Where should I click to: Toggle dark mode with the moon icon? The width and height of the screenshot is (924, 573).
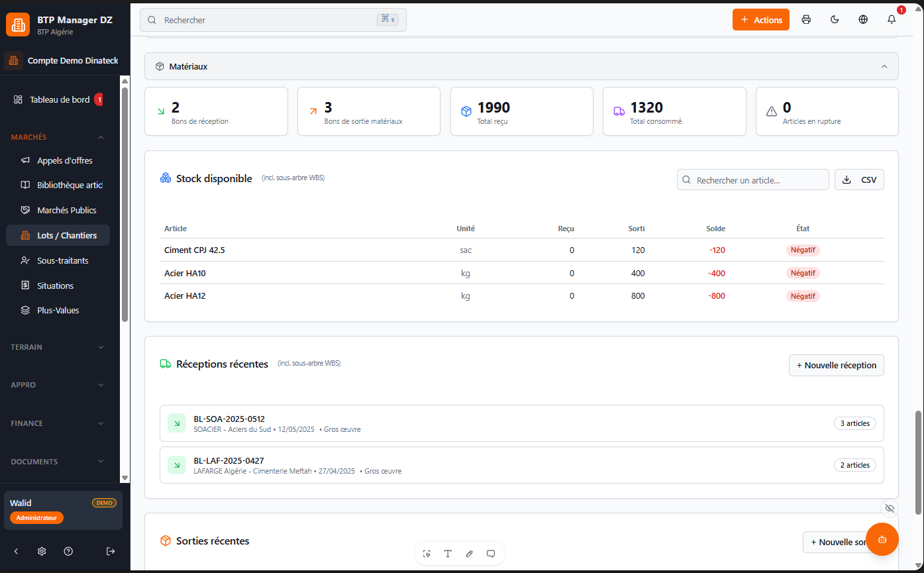(835, 20)
